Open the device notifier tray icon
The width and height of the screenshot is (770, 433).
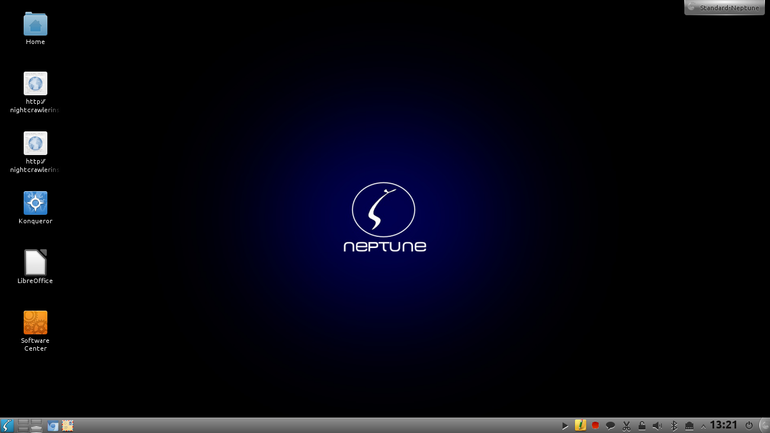[x=689, y=426]
